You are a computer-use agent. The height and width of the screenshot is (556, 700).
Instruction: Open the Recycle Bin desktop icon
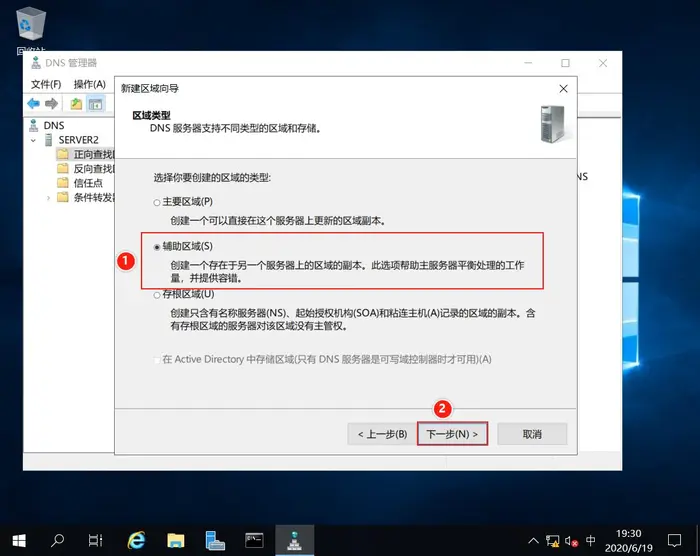31,25
